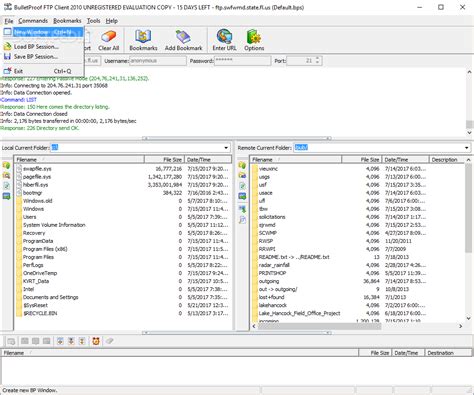Click the queue icon left of alarm clock

click(82, 341)
